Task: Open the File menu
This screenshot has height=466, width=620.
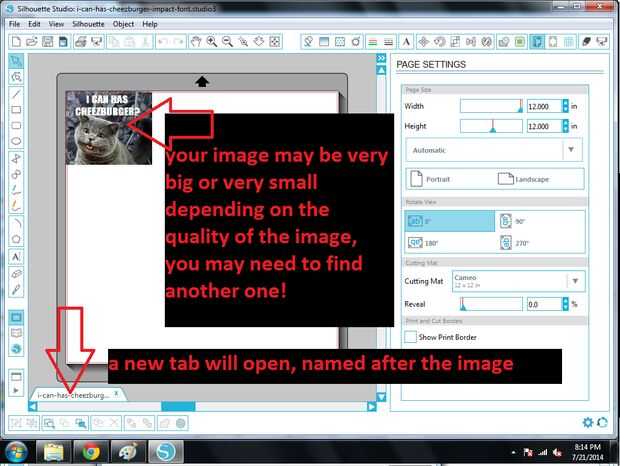Action: tap(14, 24)
